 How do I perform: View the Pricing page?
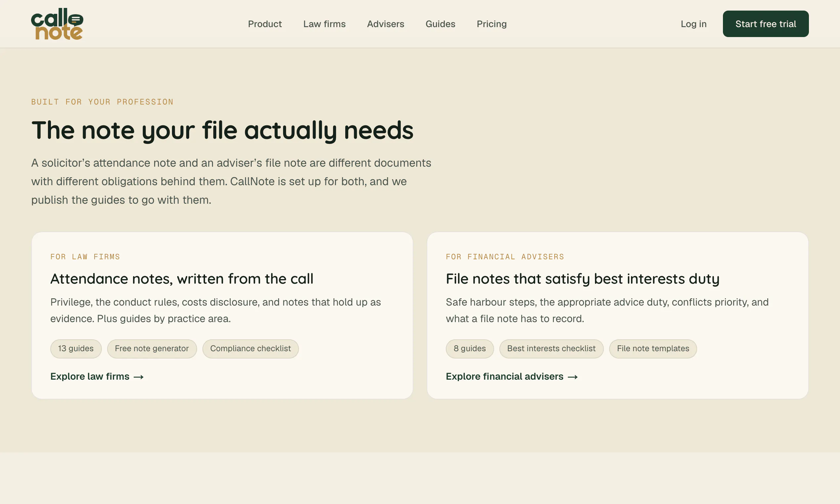[x=491, y=24]
